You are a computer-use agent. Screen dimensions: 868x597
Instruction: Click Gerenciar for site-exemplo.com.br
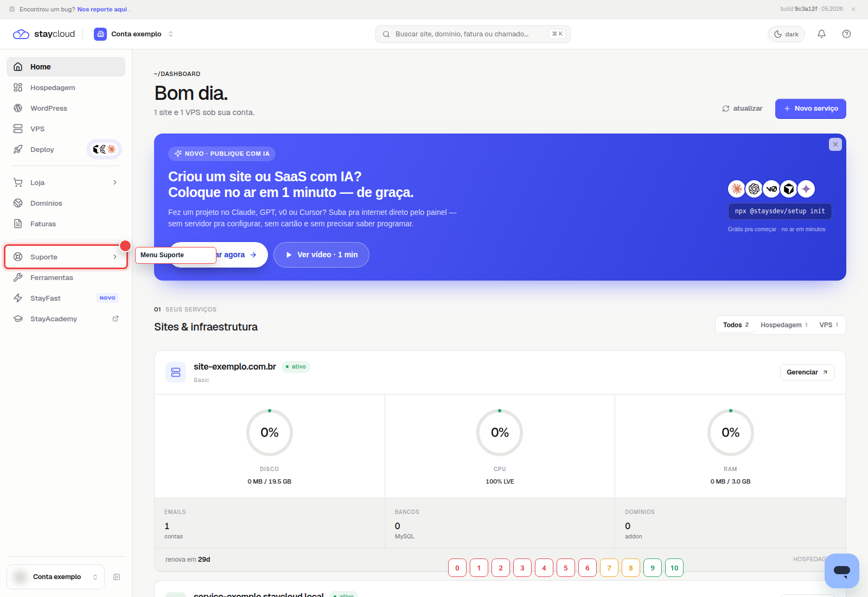point(807,372)
